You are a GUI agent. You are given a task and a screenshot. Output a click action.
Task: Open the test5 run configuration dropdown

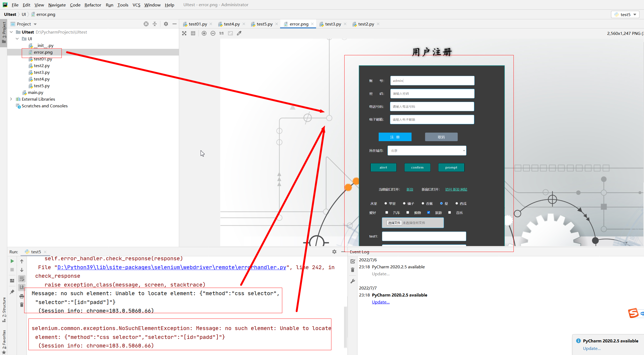pyautogui.click(x=625, y=14)
